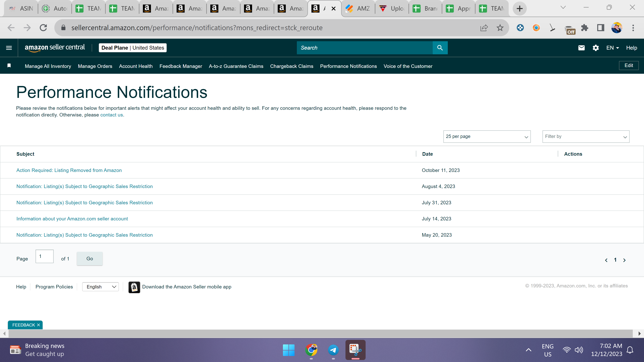Open Manage Orders

[95, 66]
